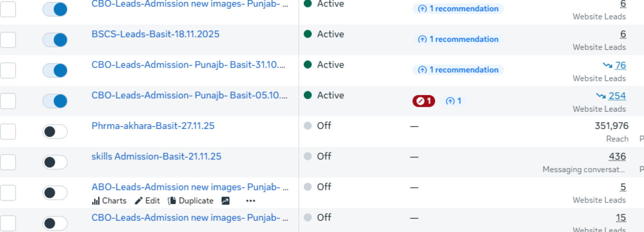Enable the Phrma-akhara-Basit campaign toggle
The width and height of the screenshot is (644, 232).
[x=55, y=131]
